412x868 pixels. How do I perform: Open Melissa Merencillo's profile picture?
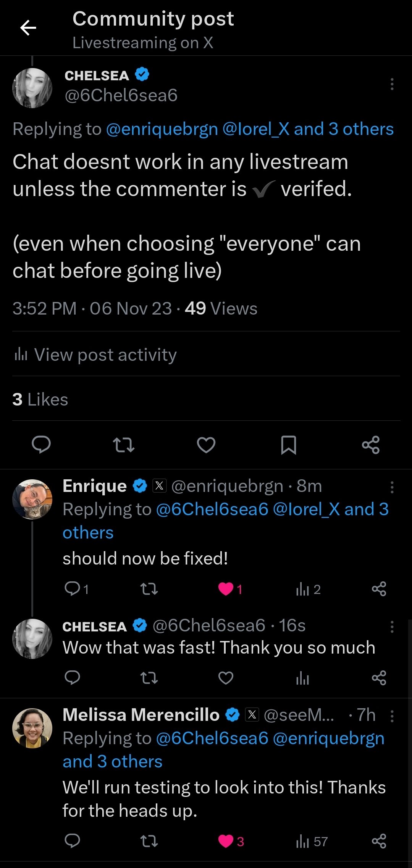click(x=32, y=728)
